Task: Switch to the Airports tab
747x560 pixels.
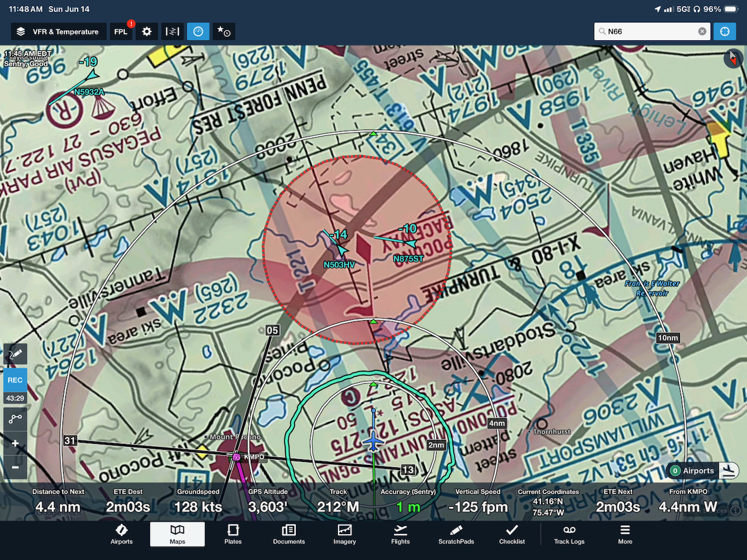Action: [x=121, y=534]
